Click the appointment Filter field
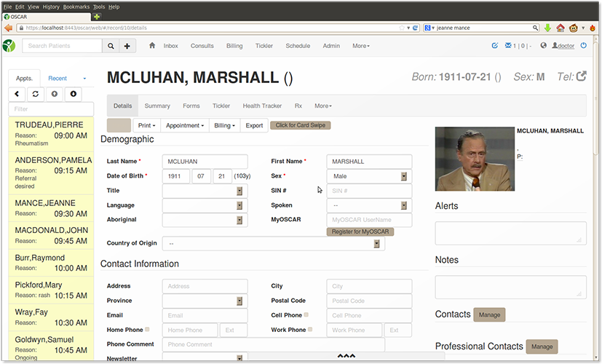602x364 pixels. (x=51, y=109)
